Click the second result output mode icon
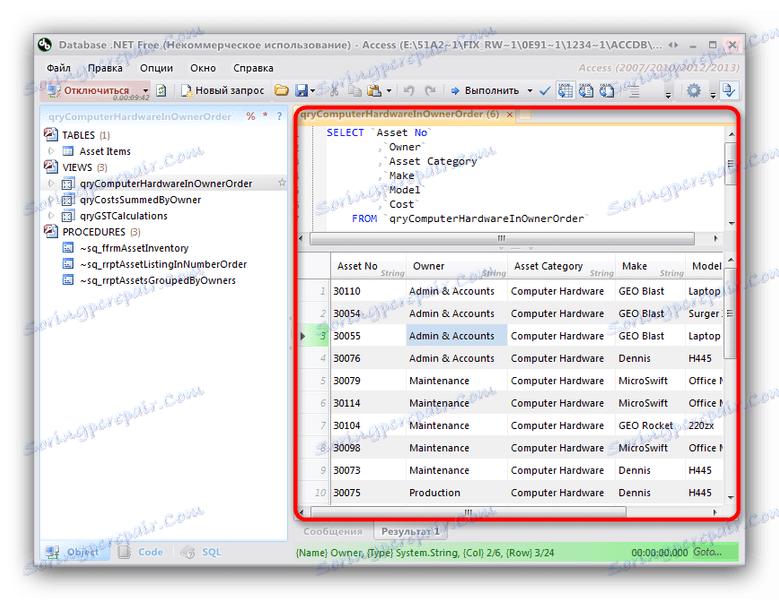The height and width of the screenshot is (600, 779). (586, 90)
